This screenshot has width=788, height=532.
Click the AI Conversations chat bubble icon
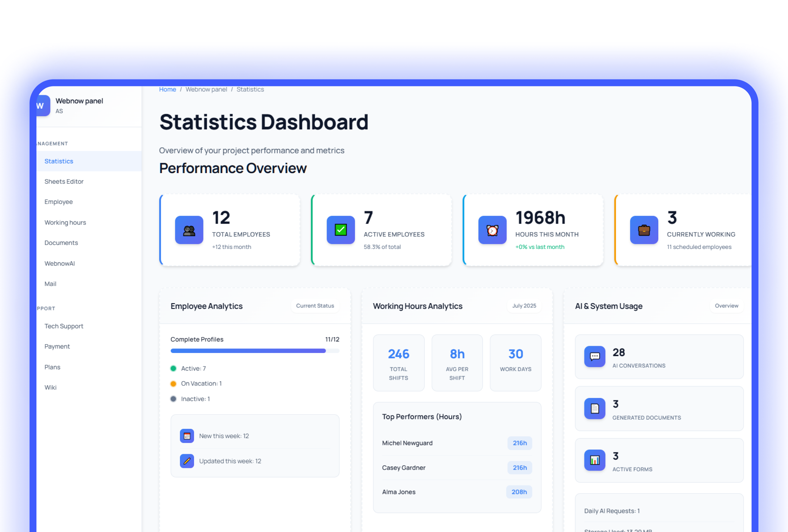pos(594,356)
